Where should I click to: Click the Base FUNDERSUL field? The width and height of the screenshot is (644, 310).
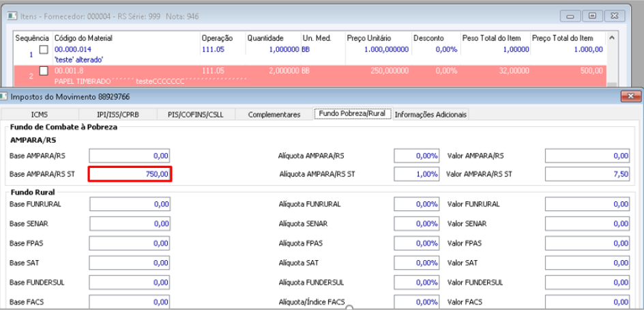(x=130, y=283)
